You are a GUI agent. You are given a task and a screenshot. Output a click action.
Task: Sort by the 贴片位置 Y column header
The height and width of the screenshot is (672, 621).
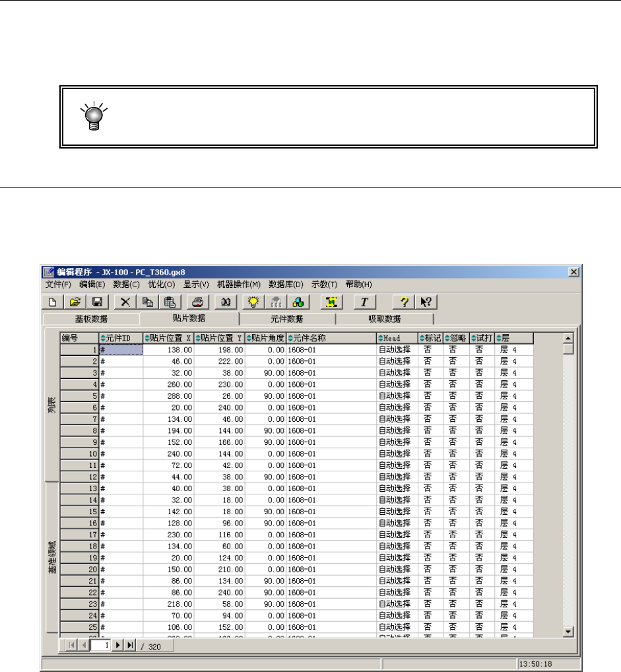pos(219,338)
